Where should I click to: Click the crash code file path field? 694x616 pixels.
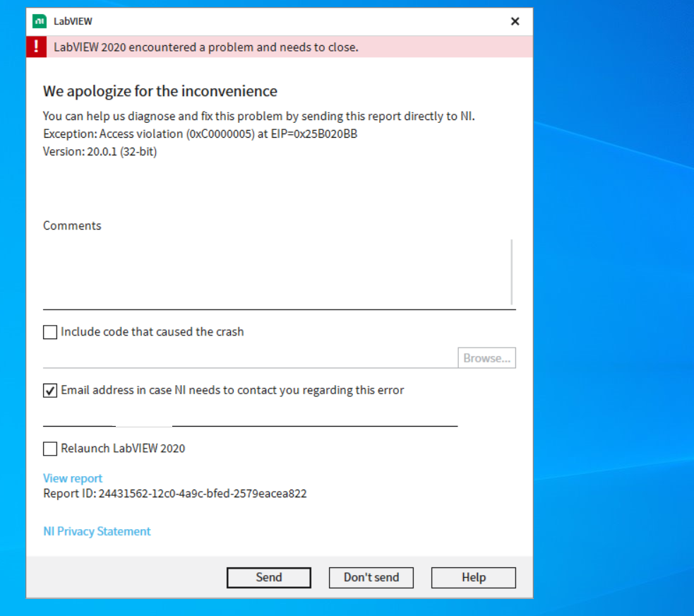point(250,358)
